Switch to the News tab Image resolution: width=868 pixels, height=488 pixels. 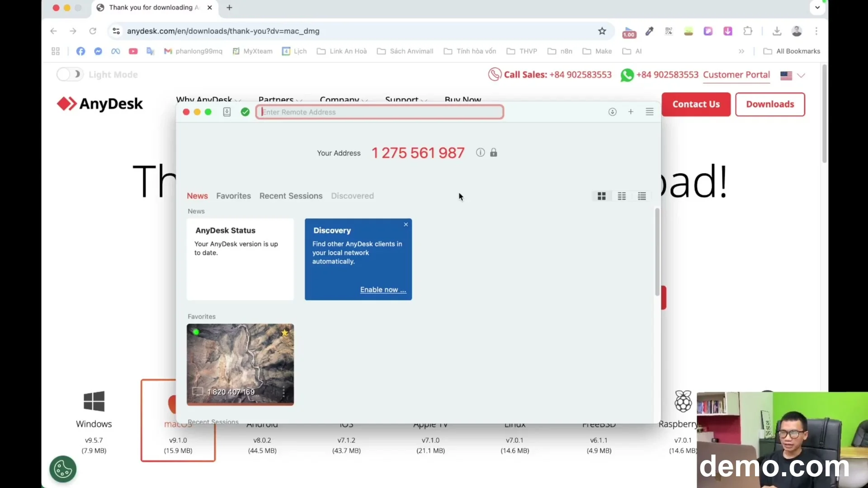(x=197, y=196)
